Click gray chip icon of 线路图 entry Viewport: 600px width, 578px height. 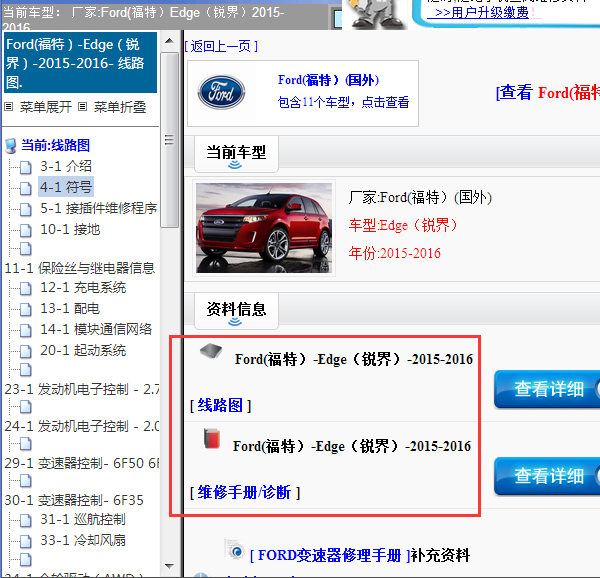click(x=211, y=351)
